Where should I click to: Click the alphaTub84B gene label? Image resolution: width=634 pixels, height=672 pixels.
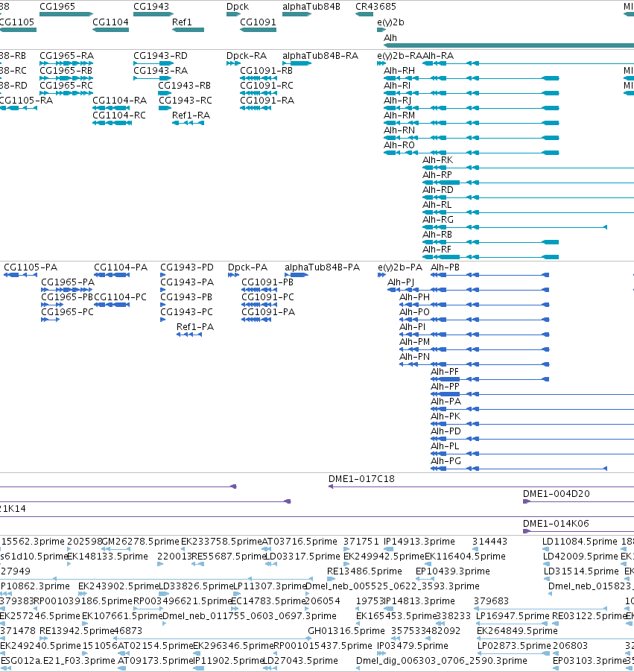click(x=311, y=7)
